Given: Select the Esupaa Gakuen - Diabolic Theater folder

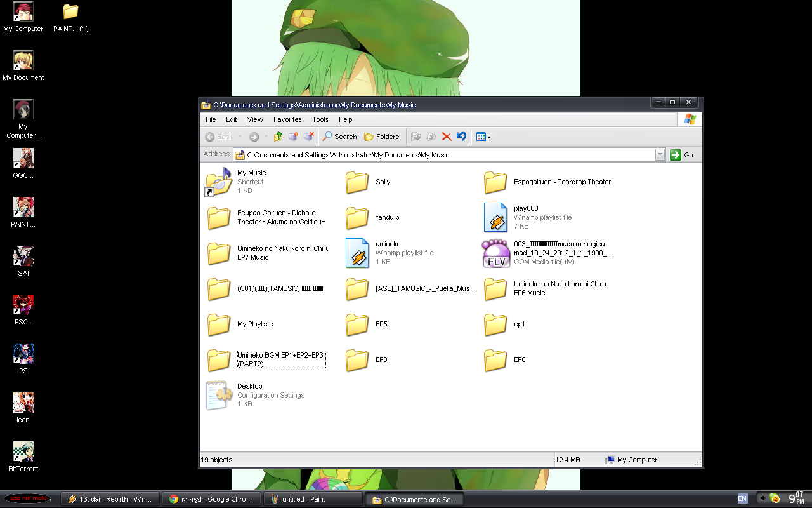Looking at the screenshot, I should click(x=219, y=218).
